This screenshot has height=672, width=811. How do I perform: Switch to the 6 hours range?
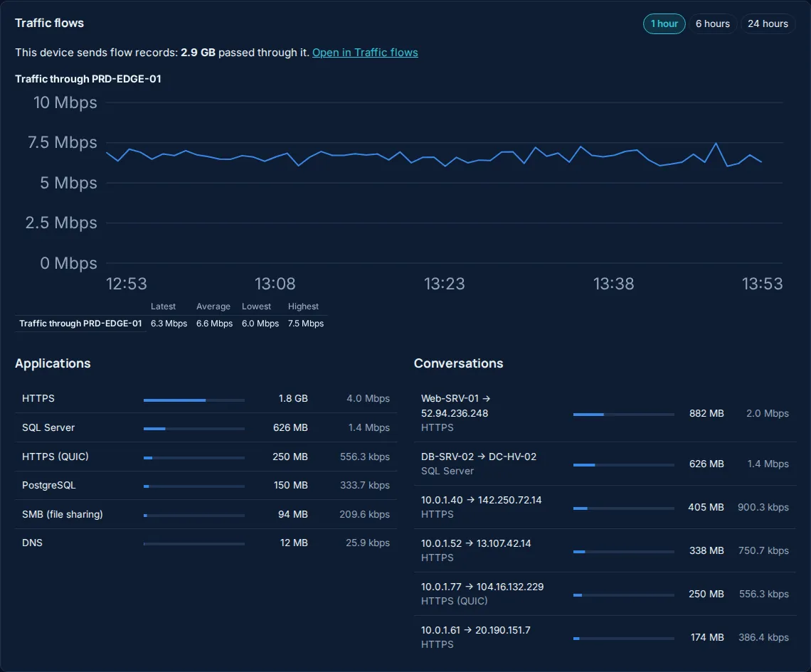[x=712, y=23]
